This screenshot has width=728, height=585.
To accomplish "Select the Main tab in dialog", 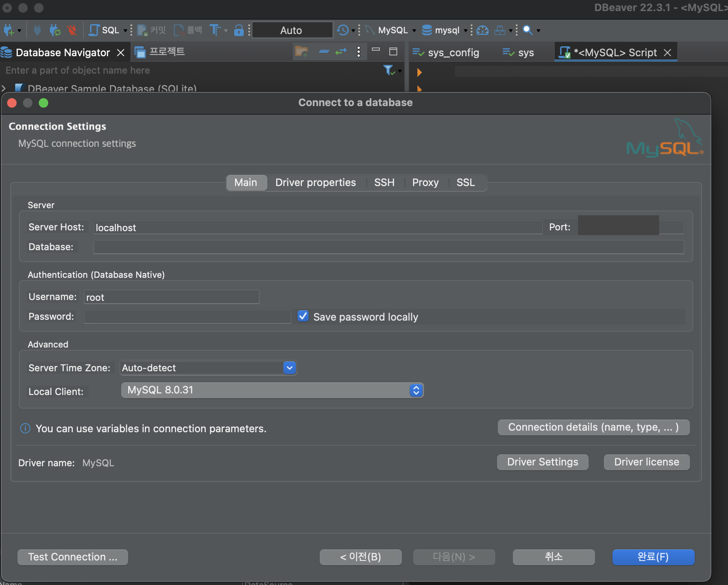I will 246,182.
